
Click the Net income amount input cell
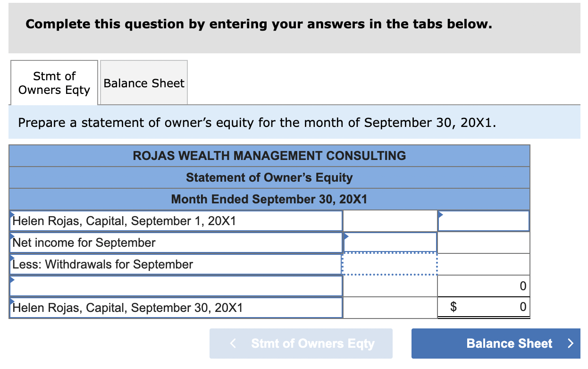point(390,243)
